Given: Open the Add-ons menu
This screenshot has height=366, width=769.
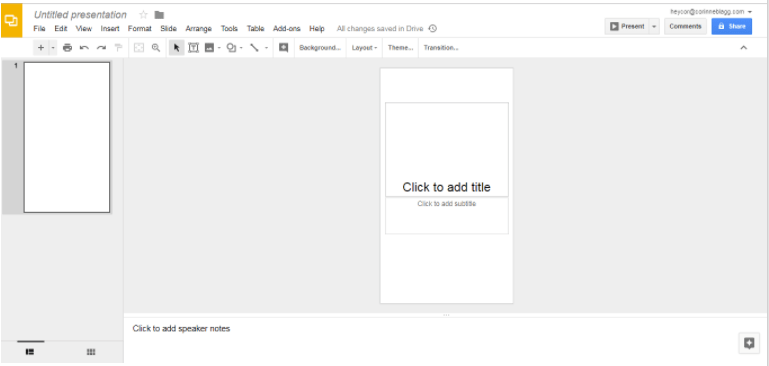Looking at the screenshot, I should (x=287, y=29).
